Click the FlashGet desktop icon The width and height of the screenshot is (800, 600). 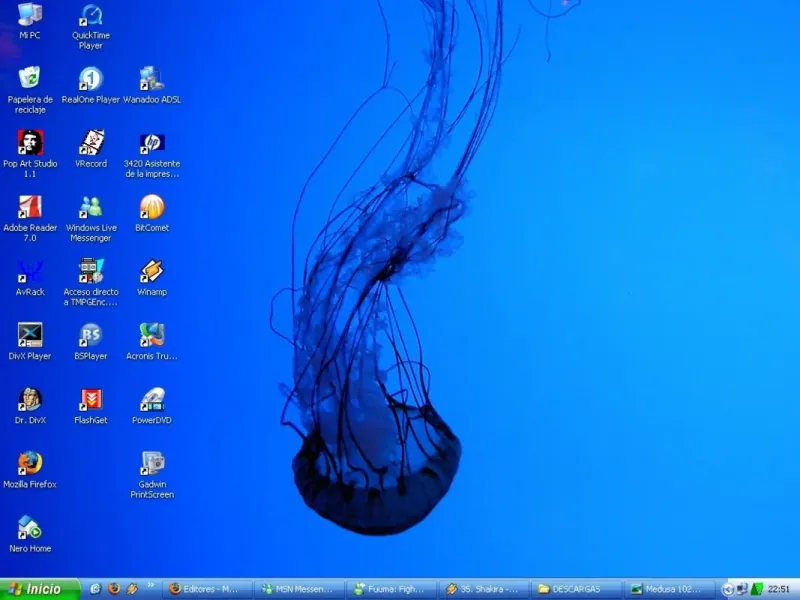pyautogui.click(x=91, y=400)
